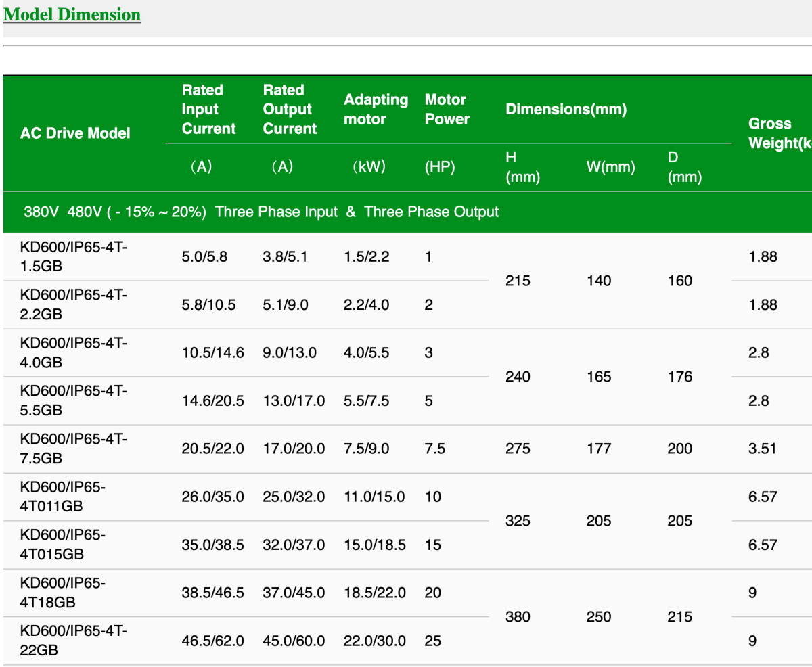Click the height value "275"
This screenshot has height=667, width=812.
518,448
